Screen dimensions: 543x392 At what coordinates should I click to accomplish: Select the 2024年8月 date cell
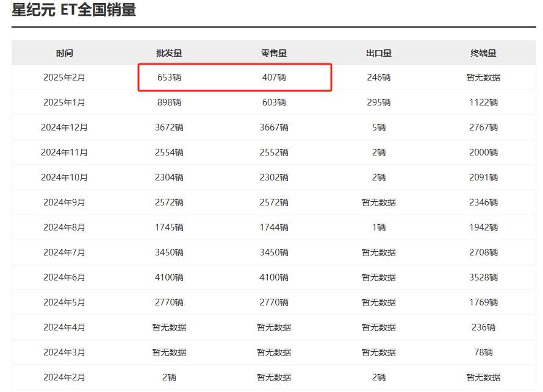pos(65,227)
